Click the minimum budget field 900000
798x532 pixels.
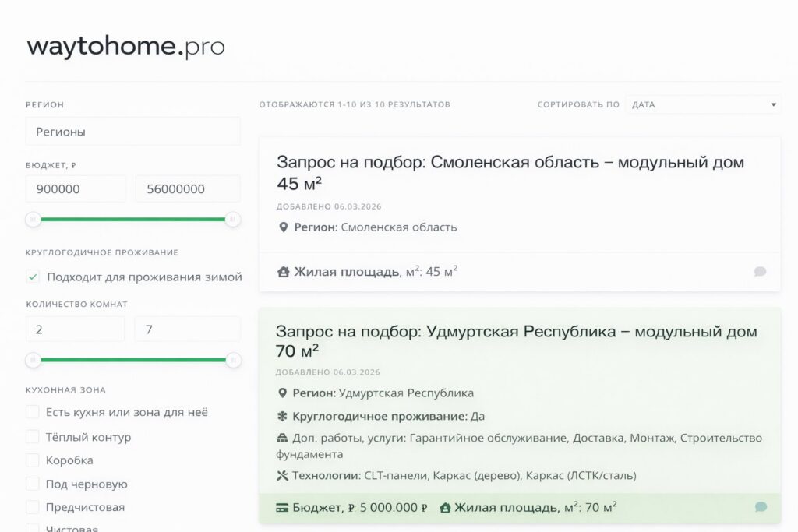click(76, 189)
